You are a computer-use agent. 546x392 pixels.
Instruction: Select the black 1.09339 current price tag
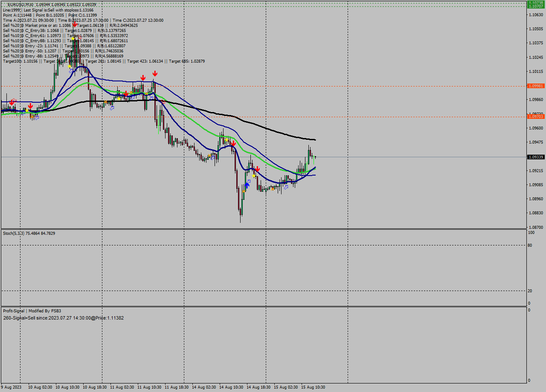pos(535,157)
